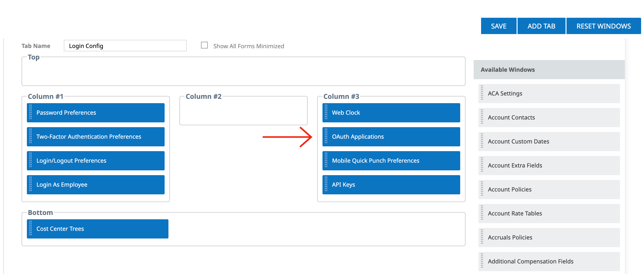
Task: Click drag handle on Password Preferences
Action: (x=30, y=112)
